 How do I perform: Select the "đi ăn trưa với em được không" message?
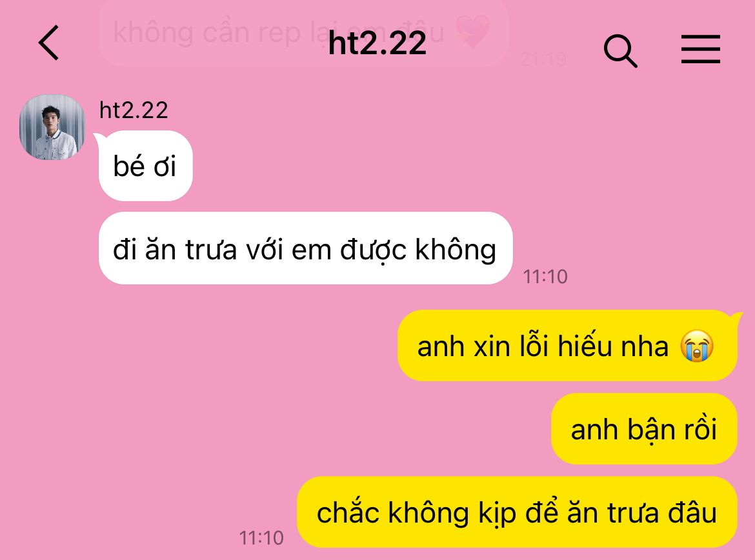point(305,248)
